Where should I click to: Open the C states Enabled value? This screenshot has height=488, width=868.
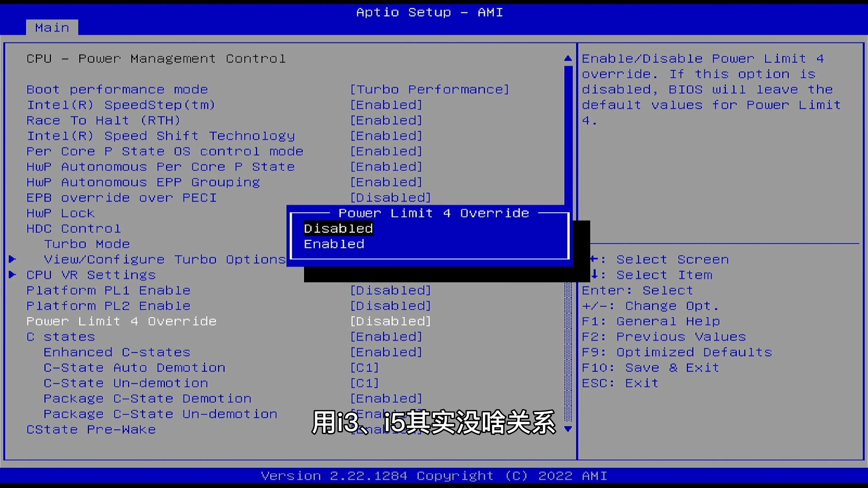point(386,337)
